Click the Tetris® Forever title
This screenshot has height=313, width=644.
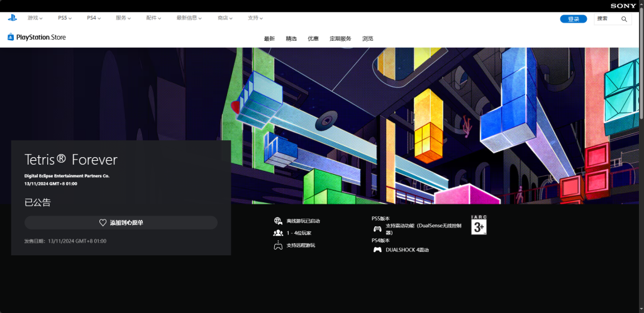71,160
